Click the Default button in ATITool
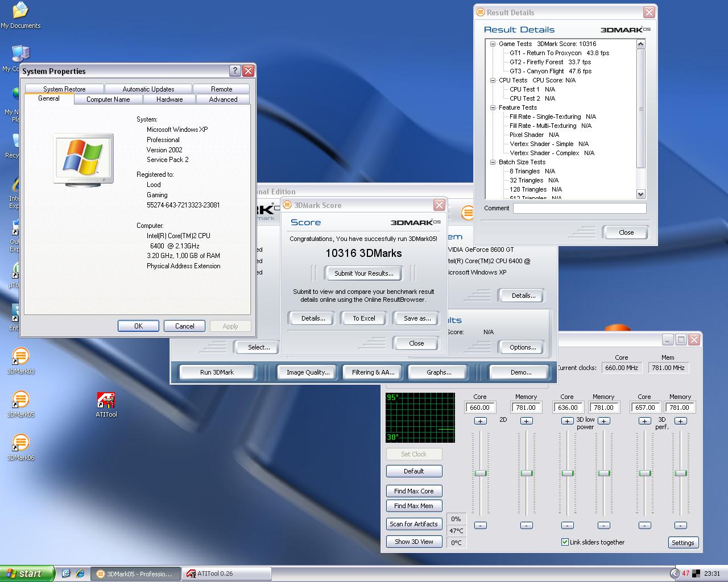The width and height of the screenshot is (728, 582). [414, 471]
